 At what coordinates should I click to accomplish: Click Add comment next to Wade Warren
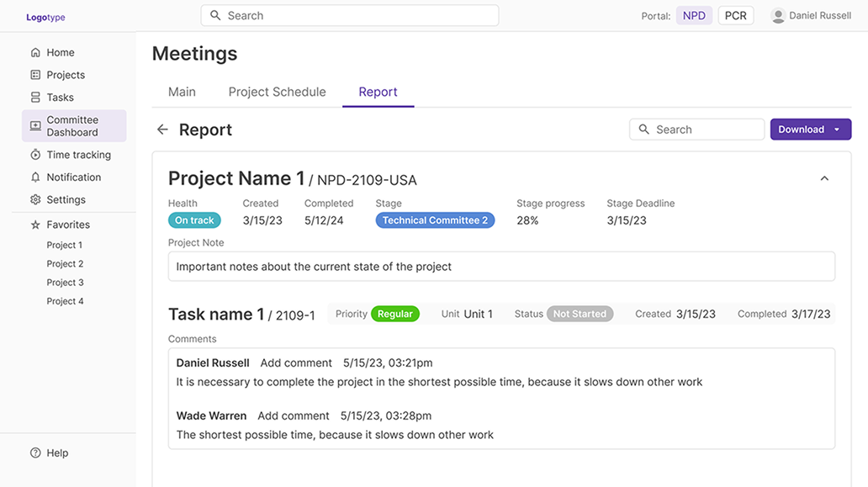[x=294, y=416]
